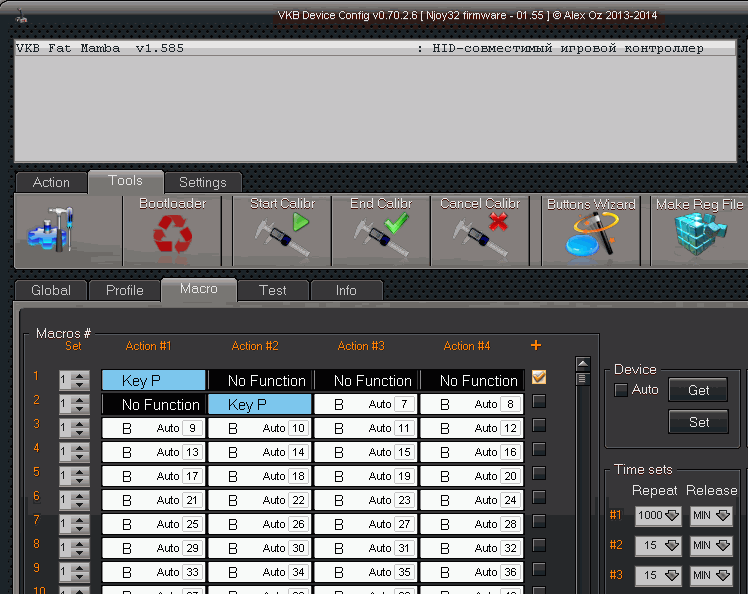Open the Settings tab
748x594 pixels.
[203, 182]
